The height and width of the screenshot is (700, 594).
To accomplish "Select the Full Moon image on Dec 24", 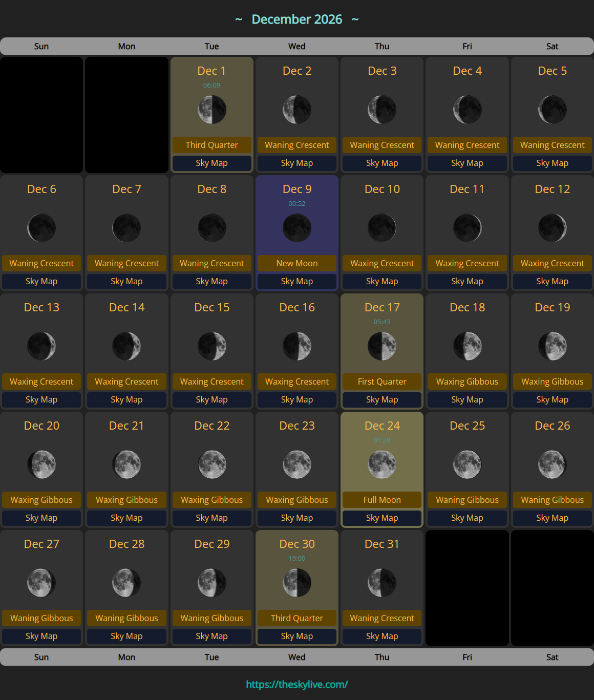I will (381, 464).
